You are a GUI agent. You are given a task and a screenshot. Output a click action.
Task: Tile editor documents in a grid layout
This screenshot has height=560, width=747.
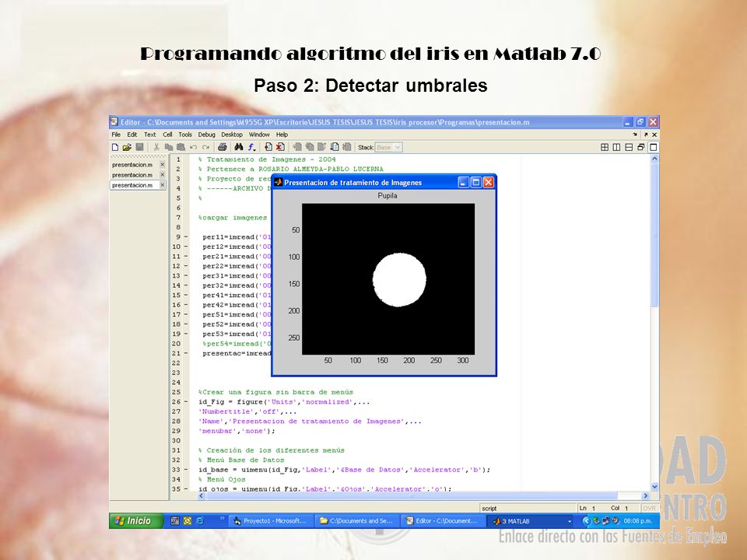click(605, 147)
